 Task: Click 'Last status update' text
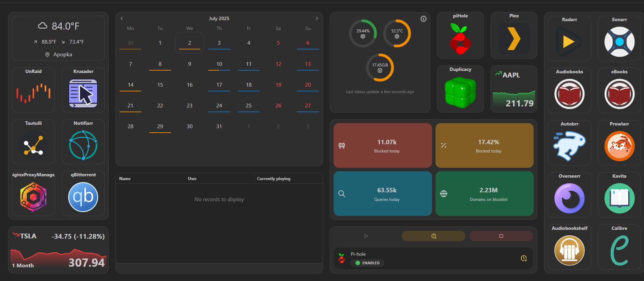(380, 92)
